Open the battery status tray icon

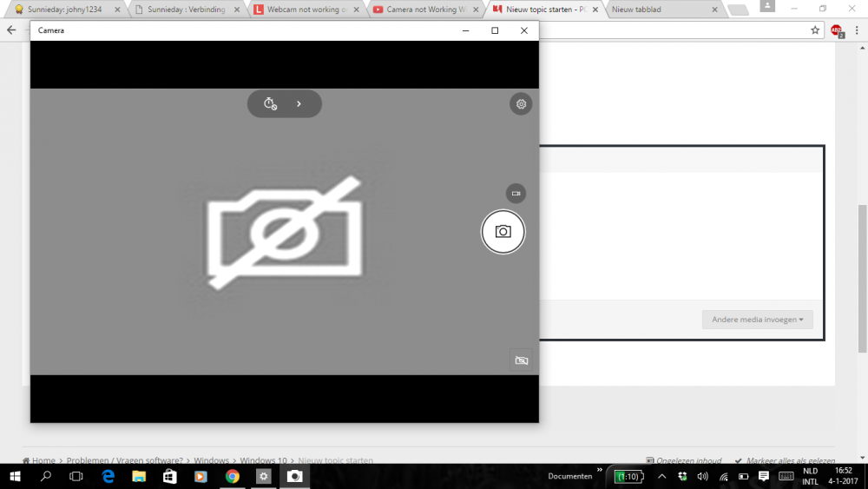pos(744,476)
